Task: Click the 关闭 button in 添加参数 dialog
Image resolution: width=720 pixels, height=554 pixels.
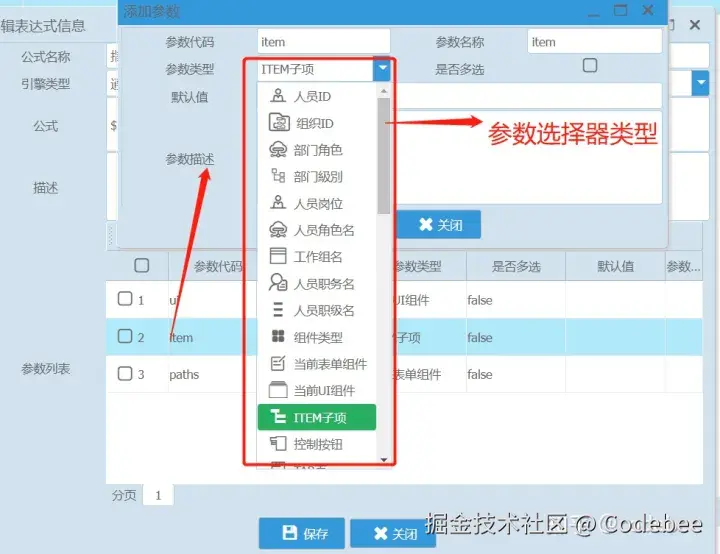Action: 439,224
